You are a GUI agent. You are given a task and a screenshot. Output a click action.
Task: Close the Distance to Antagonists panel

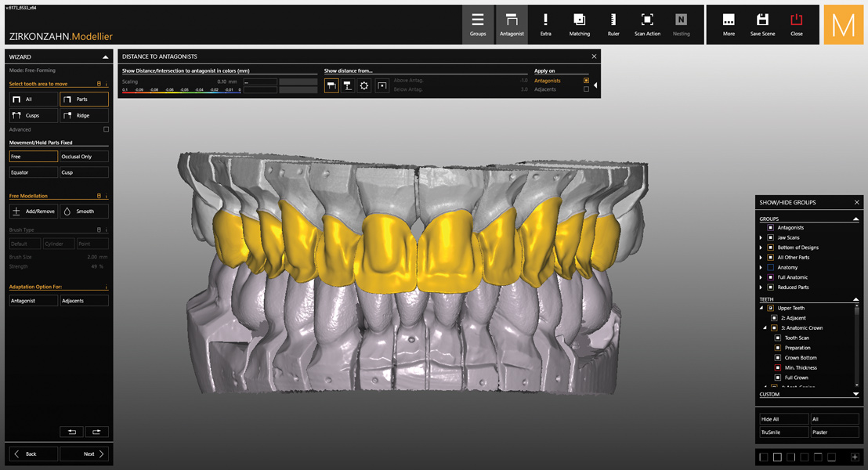594,56
